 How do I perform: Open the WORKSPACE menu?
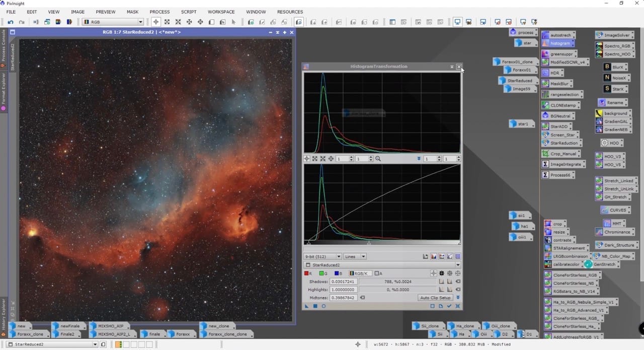point(221,12)
